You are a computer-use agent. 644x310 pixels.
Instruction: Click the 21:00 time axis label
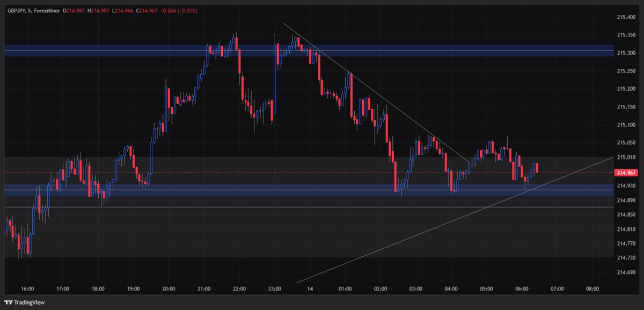tap(204, 289)
